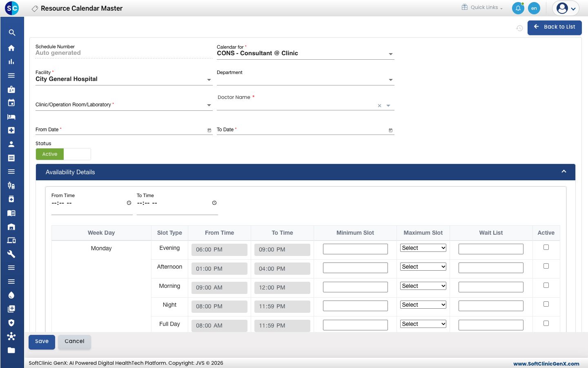Screen dimensions: 588x368
Task: Open Facility dropdown showing City General Hospital
Action: [x=124, y=79]
